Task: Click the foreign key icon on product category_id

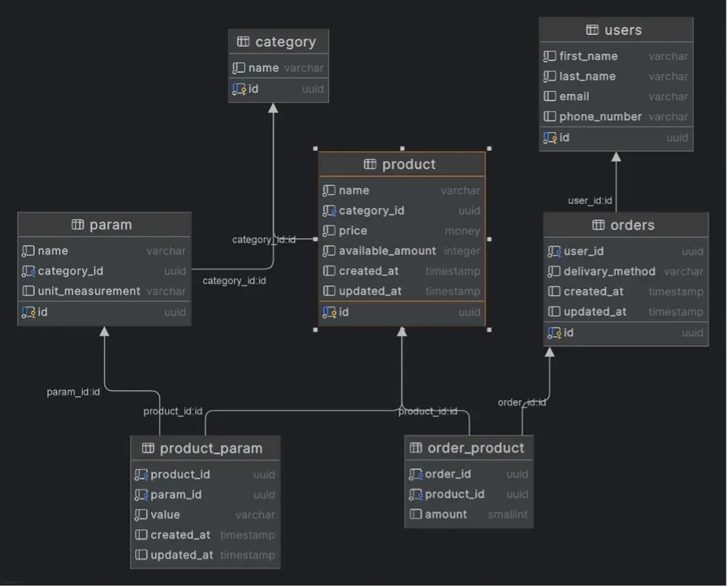Action: [330, 210]
